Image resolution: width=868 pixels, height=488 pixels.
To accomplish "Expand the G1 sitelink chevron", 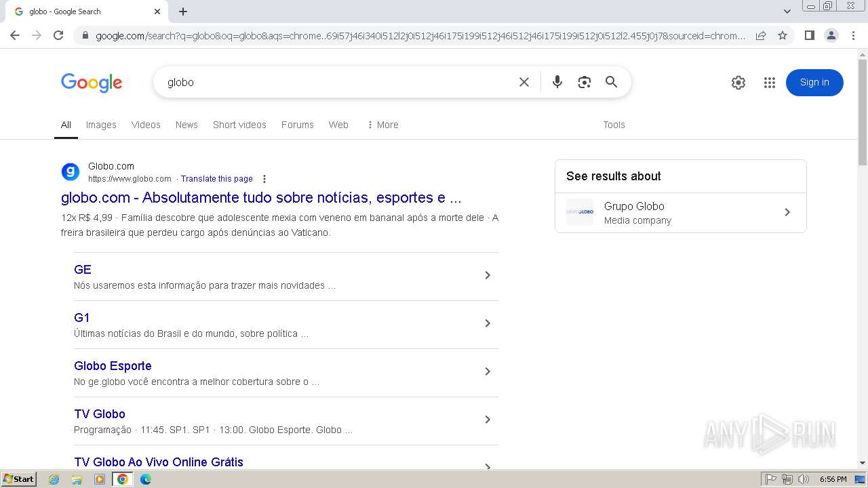I will pos(488,323).
